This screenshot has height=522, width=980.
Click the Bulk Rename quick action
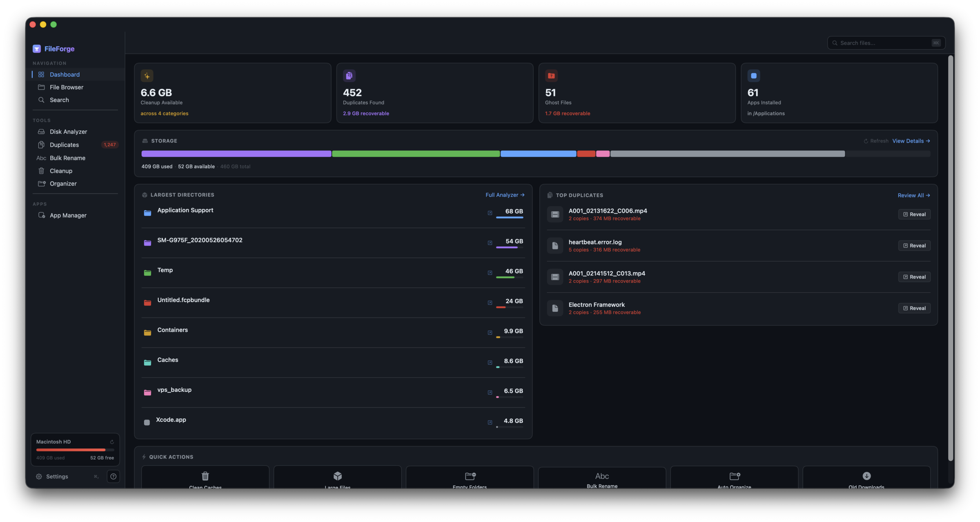click(x=602, y=478)
